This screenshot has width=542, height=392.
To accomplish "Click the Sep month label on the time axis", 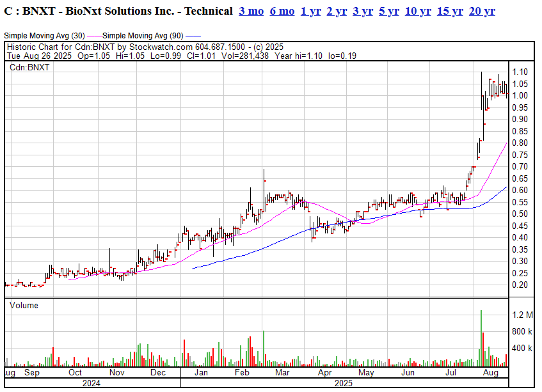I will (32, 373).
